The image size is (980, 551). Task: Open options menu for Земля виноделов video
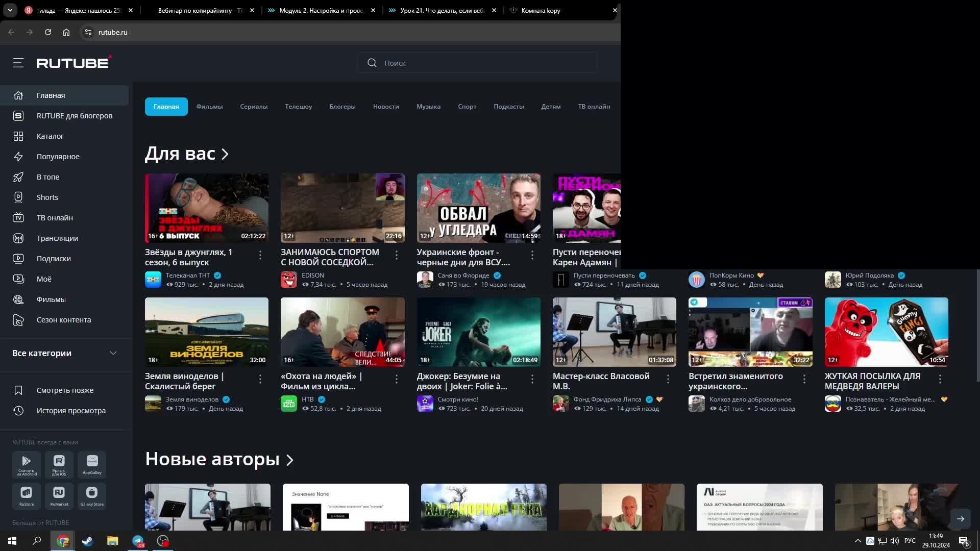point(260,379)
